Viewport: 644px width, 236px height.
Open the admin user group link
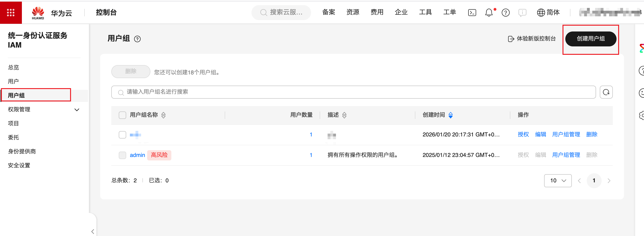(137, 155)
